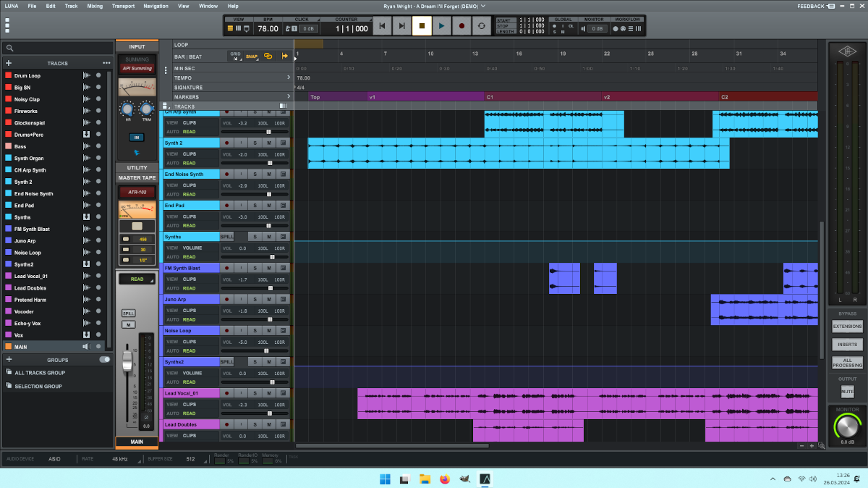The height and width of the screenshot is (488, 868).
Task: Open the Mixing menu
Action: [x=95, y=6]
